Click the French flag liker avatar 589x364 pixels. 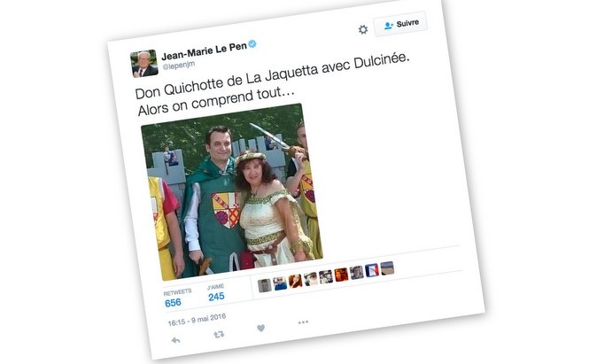point(372,270)
